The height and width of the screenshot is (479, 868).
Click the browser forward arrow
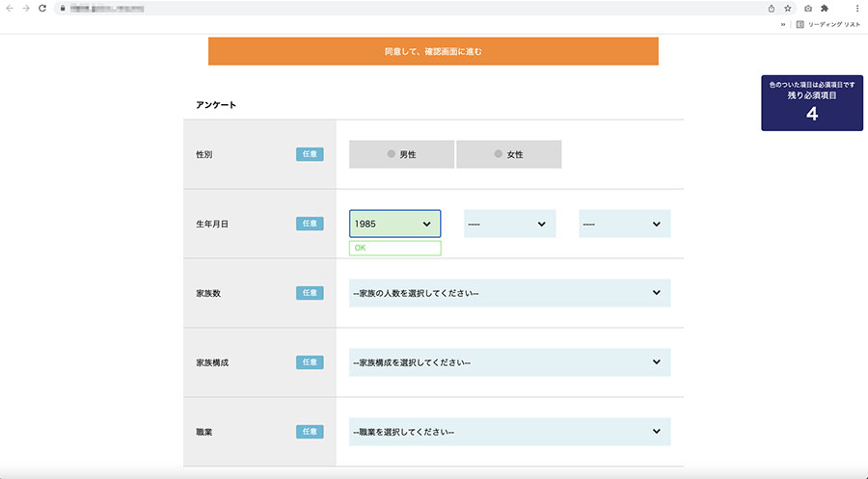point(26,8)
